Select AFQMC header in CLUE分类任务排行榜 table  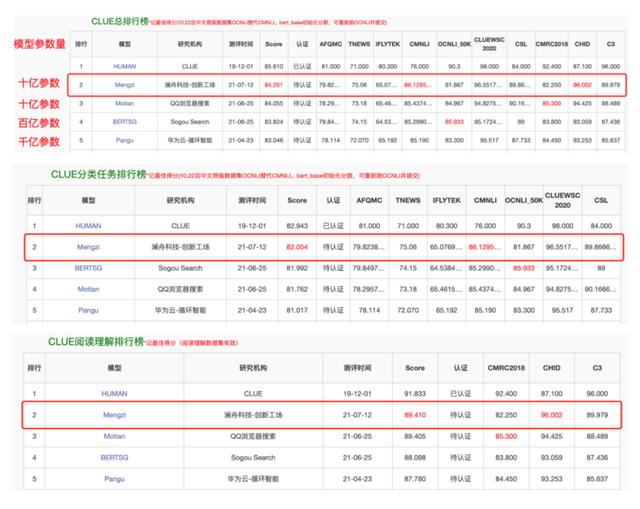click(369, 200)
